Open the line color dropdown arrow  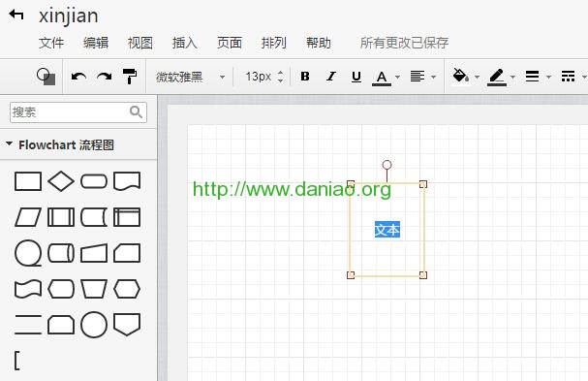point(512,77)
